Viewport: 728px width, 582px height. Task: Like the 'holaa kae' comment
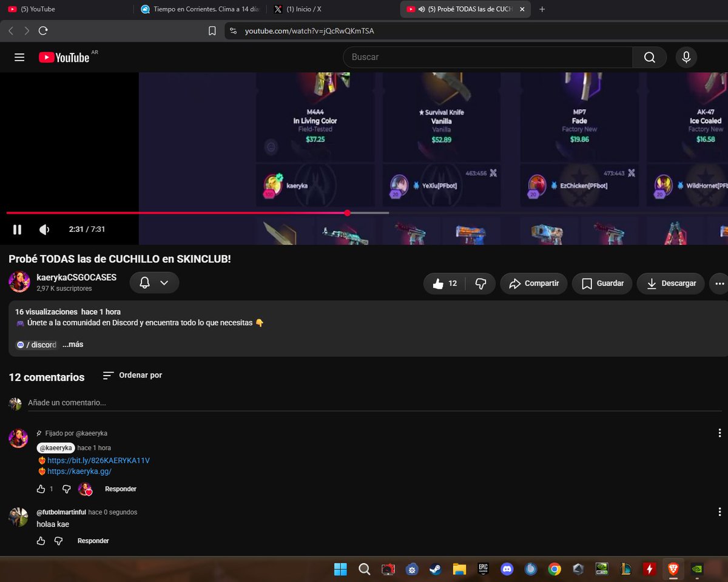point(41,541)
